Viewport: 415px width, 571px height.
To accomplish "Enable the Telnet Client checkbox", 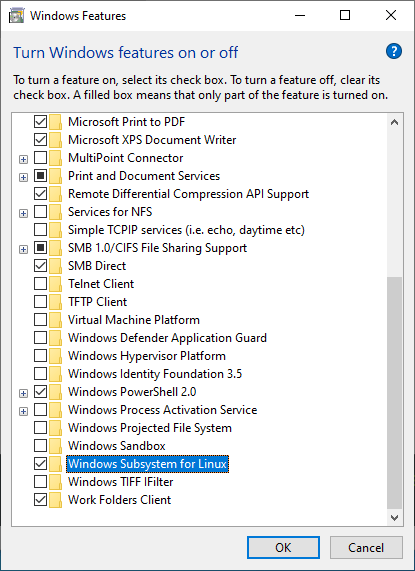I will (40, 284).
